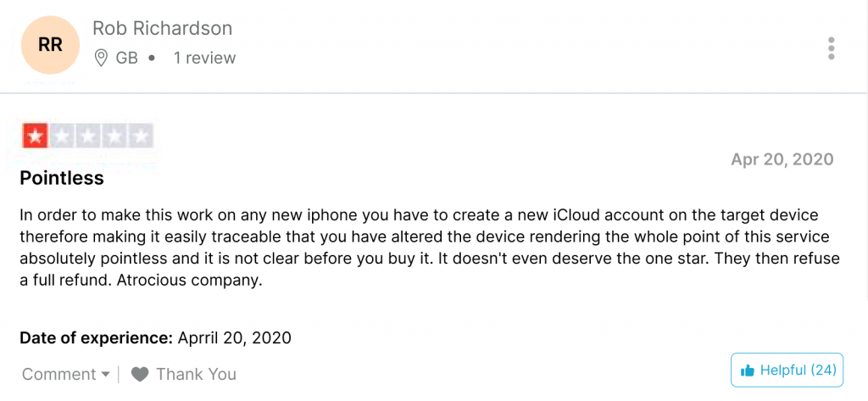This screenshot has width=868, height=401.
Task: Open the three-dot more options menu
Action: point(831,48)
